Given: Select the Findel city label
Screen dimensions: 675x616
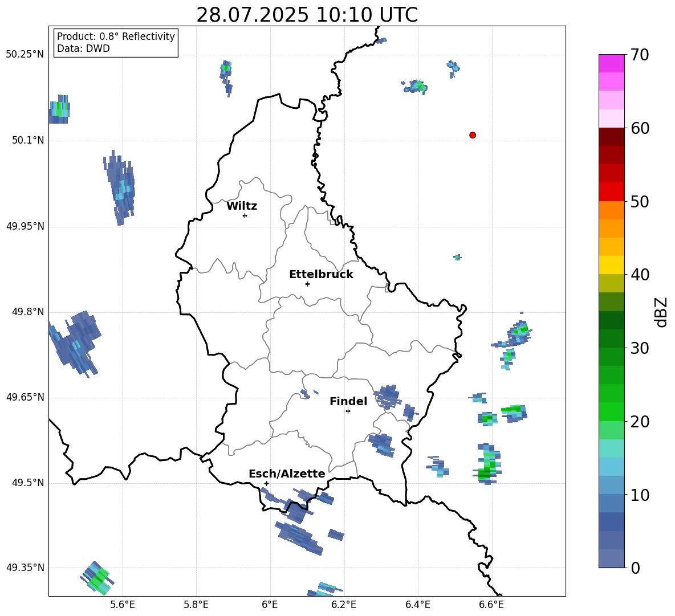Looking at the screenshot, I should (x=348, y=401).
